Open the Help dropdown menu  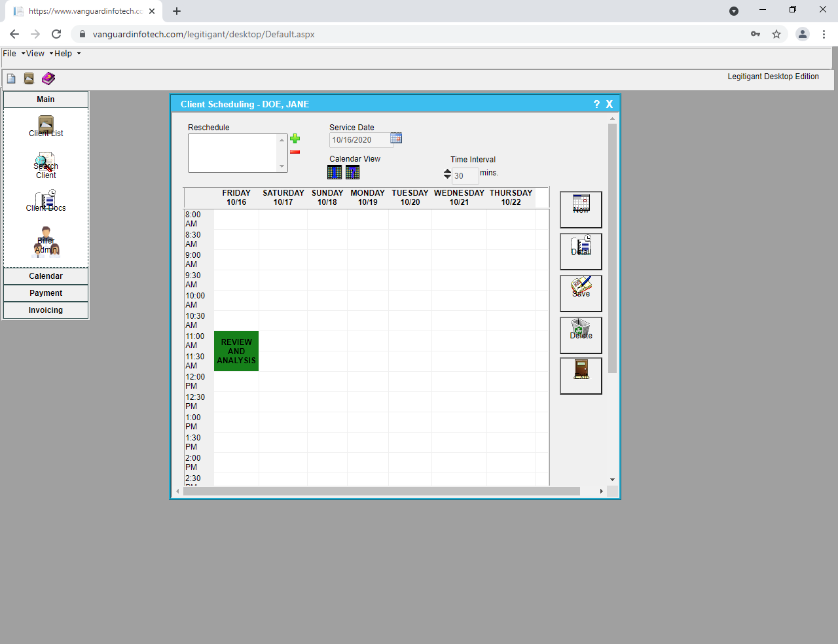pyautogui.click(x=64, y=53)
